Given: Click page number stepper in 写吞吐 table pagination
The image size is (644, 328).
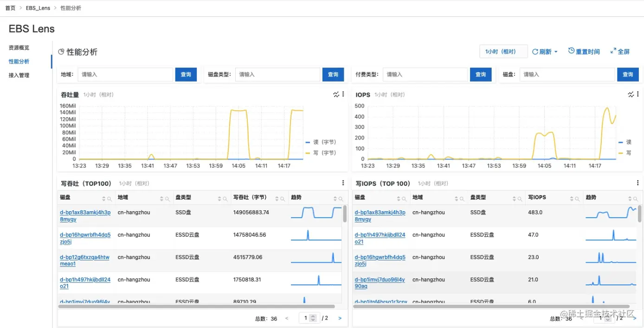Looking at the screenshot, I should coord(313,318).
